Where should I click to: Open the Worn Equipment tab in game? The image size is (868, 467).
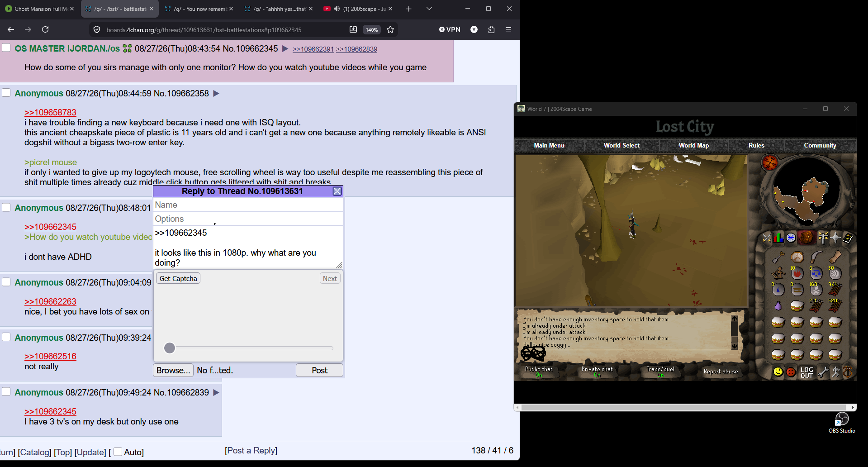822,238
